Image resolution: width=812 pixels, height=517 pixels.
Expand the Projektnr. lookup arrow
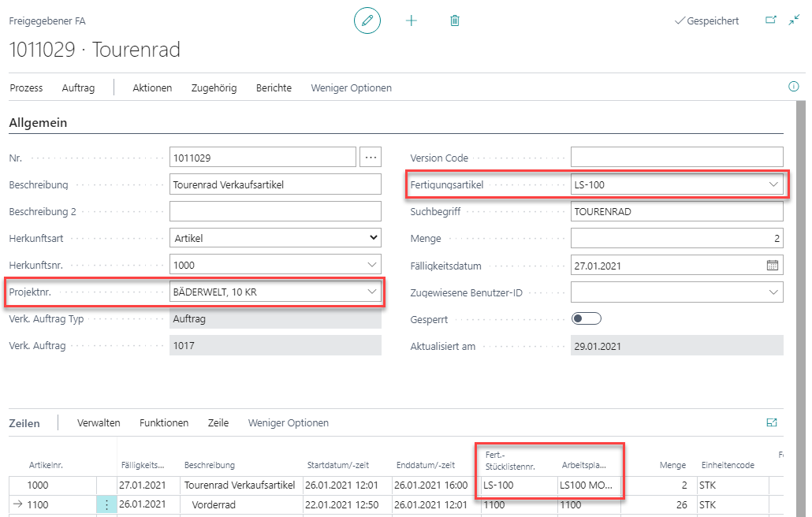(372, 292)
